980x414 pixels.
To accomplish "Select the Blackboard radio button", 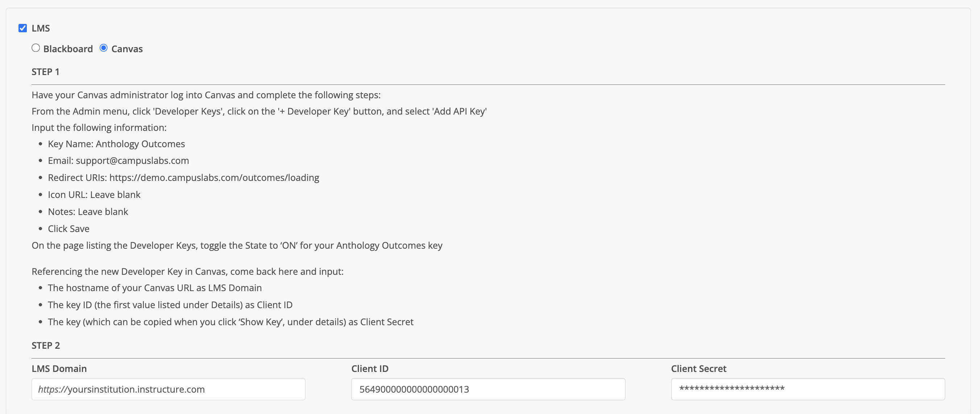I will 36,47.
